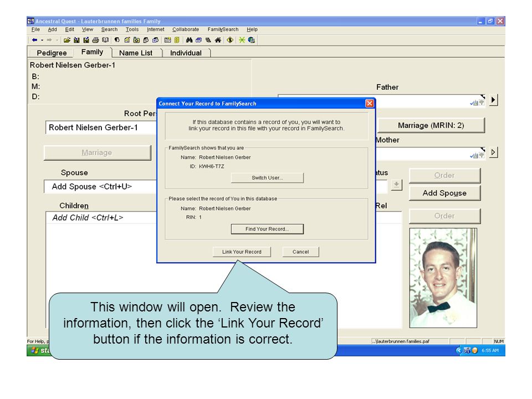
Task: Click the yellow diamond sign icon
Action: pyautogui.click(x=230, y=40)
